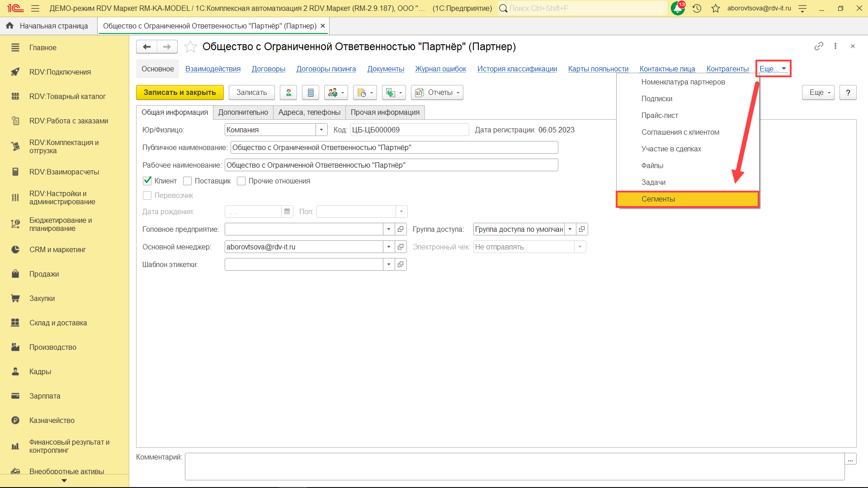
Task: Open the Отчеты dropdown button
Action: 437,93
